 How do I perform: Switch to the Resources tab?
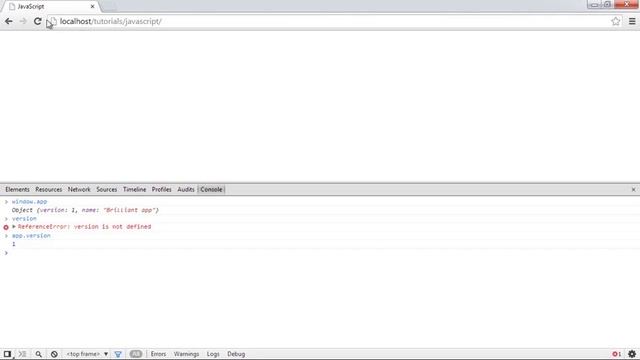(49, 189)
